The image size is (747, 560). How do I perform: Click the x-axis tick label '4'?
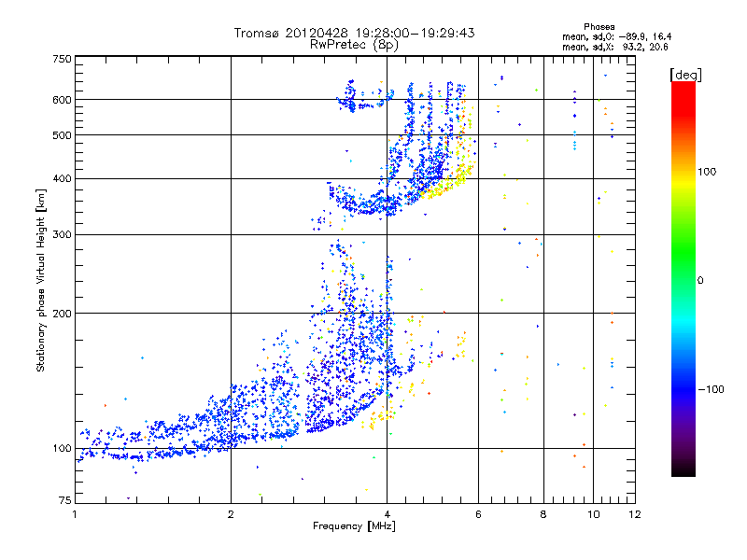click(387, 514)
